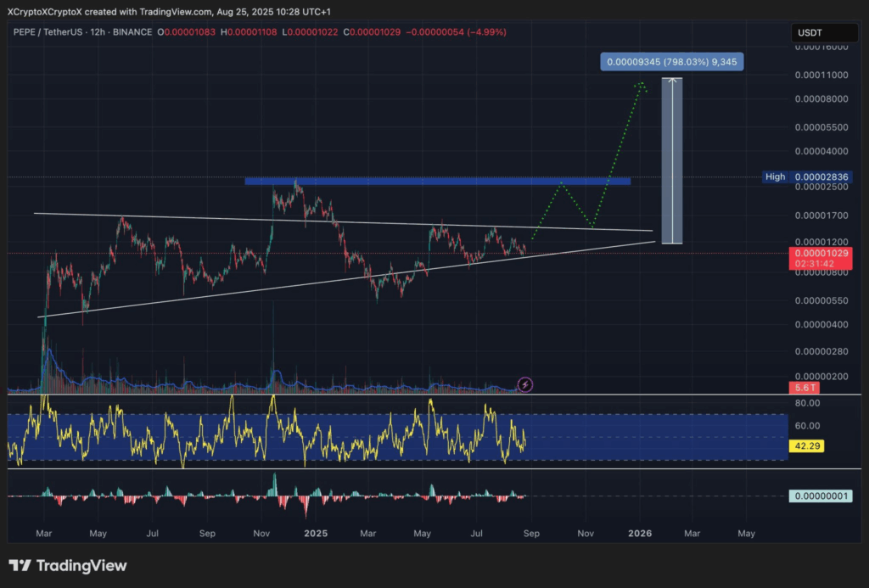The width and height of the screenshot is (869, 588).
Task: Select the 2025 label on the time axis
Action: [x=316, y=534]
